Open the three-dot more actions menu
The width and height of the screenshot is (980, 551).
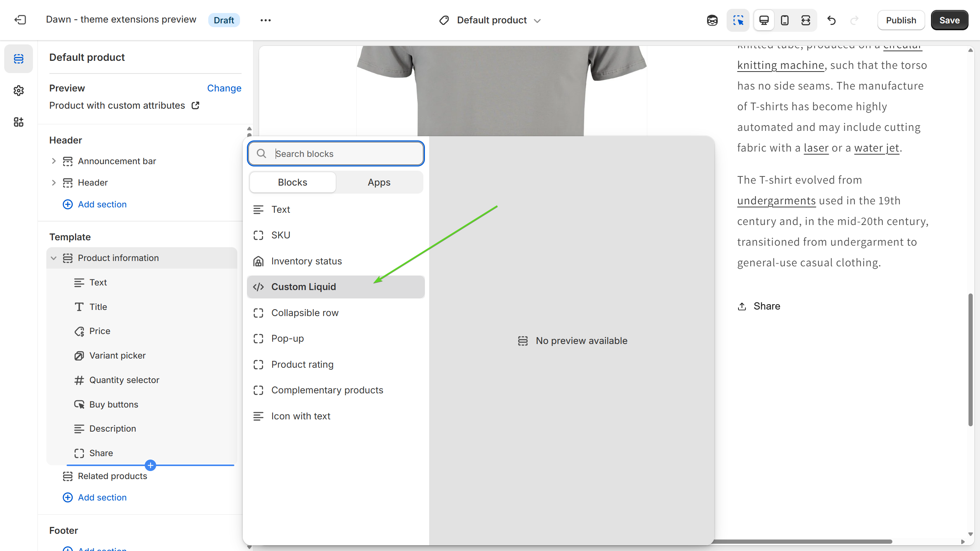click(265, 20)
